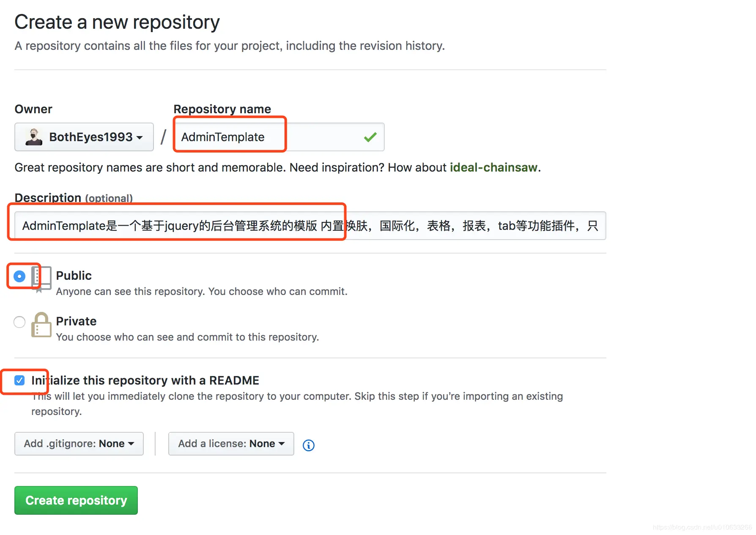This screenshot has height=535, width=756.
Task: Click the BothEyes1993 owner avatar icon
Action: coord(34,137)
